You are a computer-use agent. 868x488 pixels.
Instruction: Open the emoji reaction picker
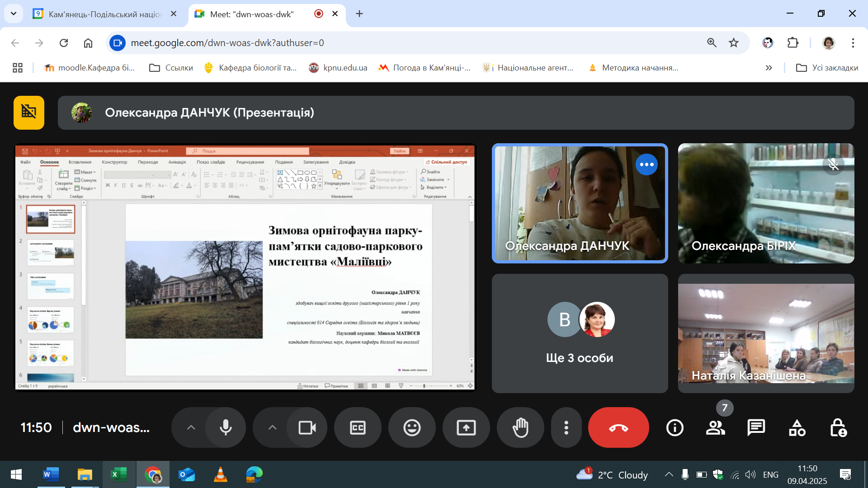click(411, 427)
